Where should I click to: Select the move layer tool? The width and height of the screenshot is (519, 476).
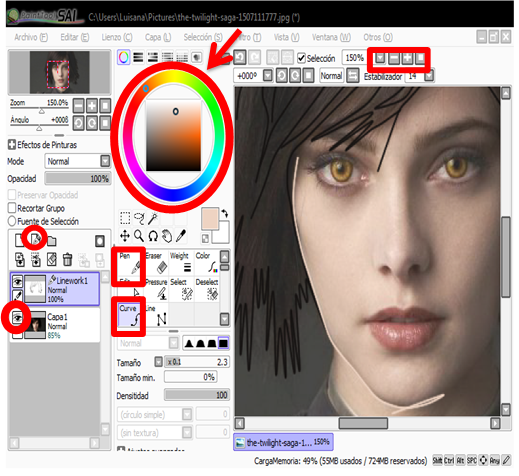(x=125, y=236)
